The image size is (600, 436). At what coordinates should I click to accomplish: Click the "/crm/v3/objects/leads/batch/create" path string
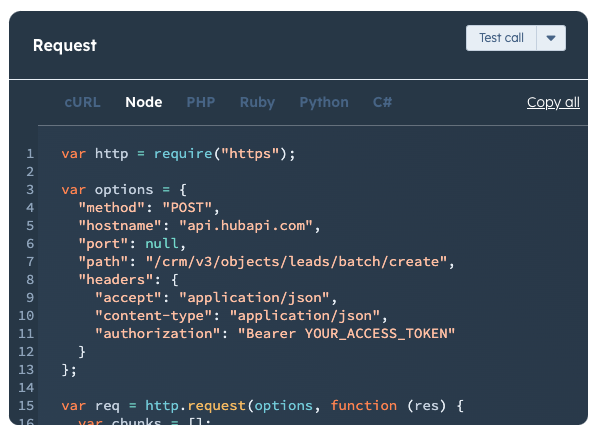tap(296, 262)
